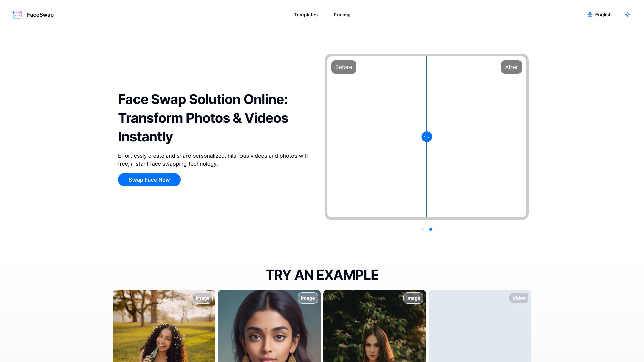The image size is (644, 362).
Task: Click the globe/language icon
Action: pos(590,15)
